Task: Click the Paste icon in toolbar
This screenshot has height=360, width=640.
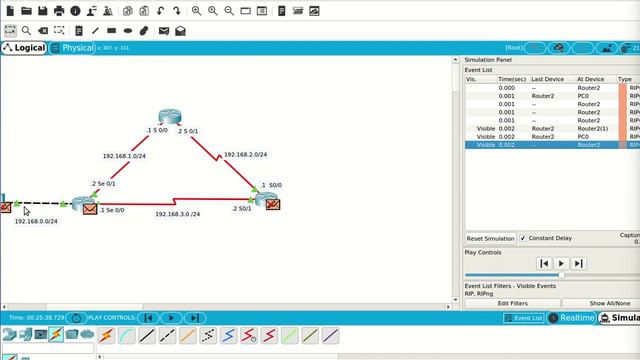Action: tap(144, 11)
